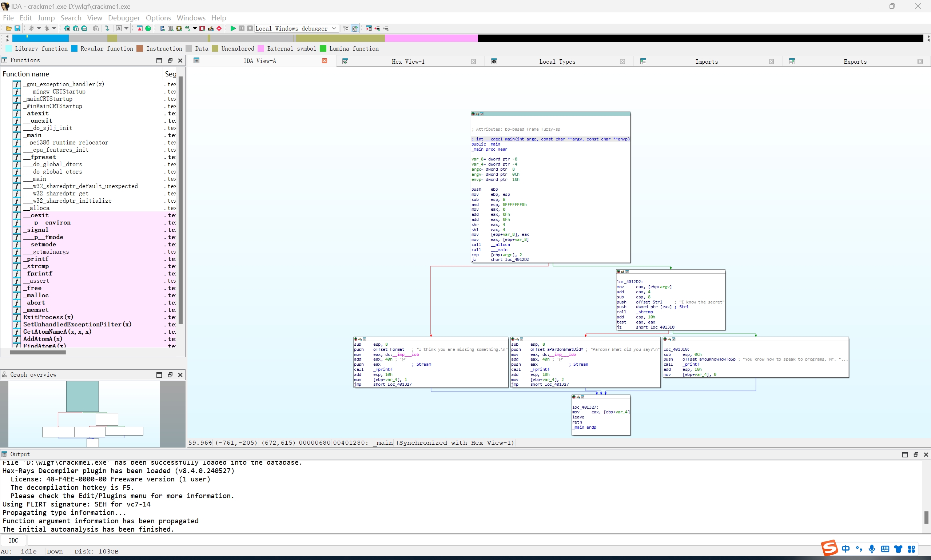
Task: Expand the black dropdown arrow after the monitor icon
Action: (195, 28)
